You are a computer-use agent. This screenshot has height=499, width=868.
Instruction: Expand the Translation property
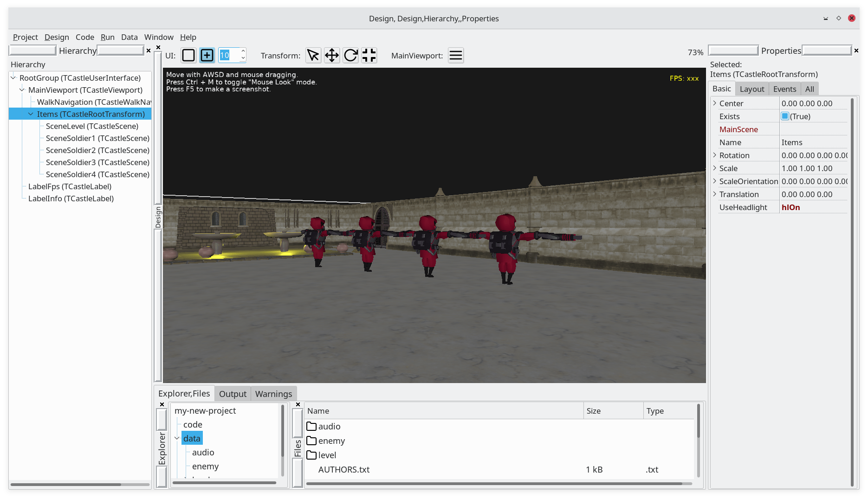tap(714, 194)
